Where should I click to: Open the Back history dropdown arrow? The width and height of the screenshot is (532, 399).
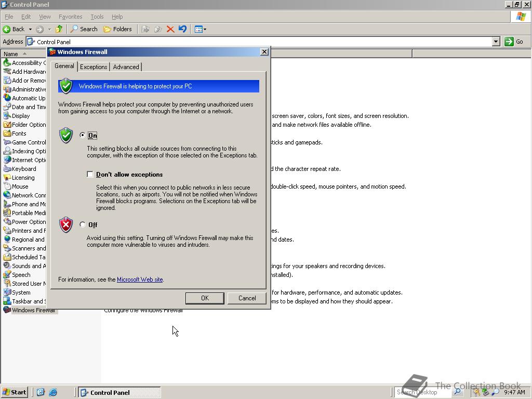30,29
